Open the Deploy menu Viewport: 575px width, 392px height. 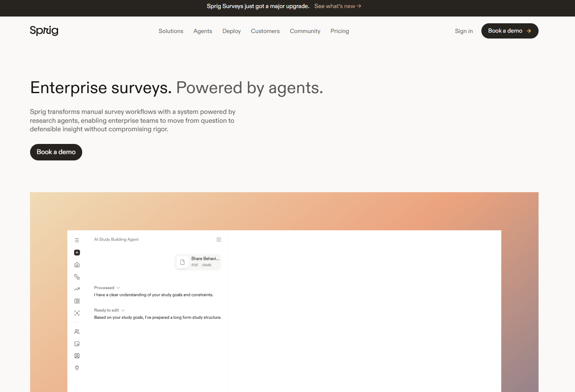click(231, 31)
